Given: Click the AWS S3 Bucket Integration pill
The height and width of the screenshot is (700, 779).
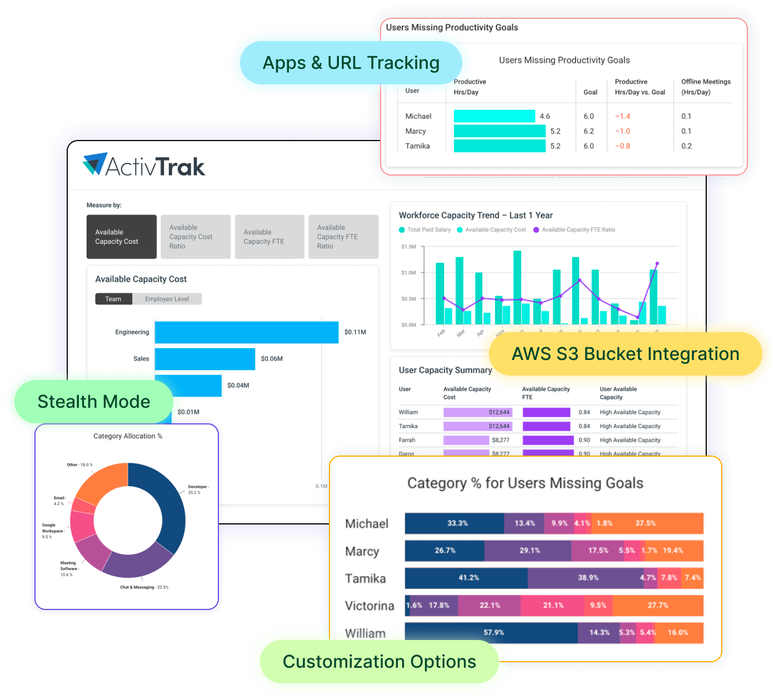Looking at the screenshot, I should point(625,354).
